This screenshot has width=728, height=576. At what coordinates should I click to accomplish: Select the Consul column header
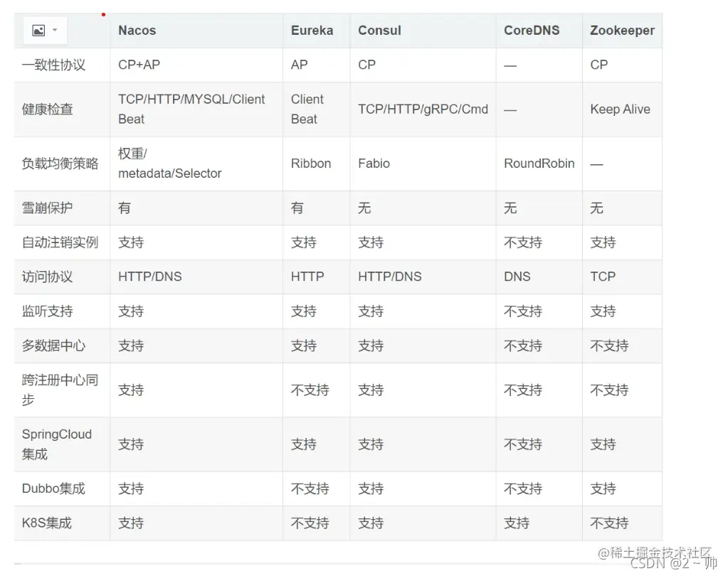[379, 31]
